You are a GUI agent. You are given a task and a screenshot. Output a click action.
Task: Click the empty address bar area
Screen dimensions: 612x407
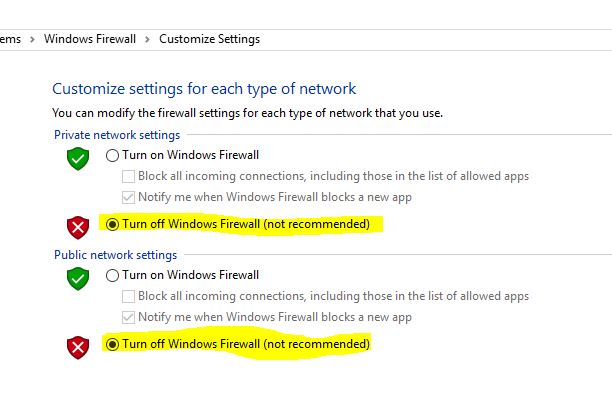click(x=429, y=39)
